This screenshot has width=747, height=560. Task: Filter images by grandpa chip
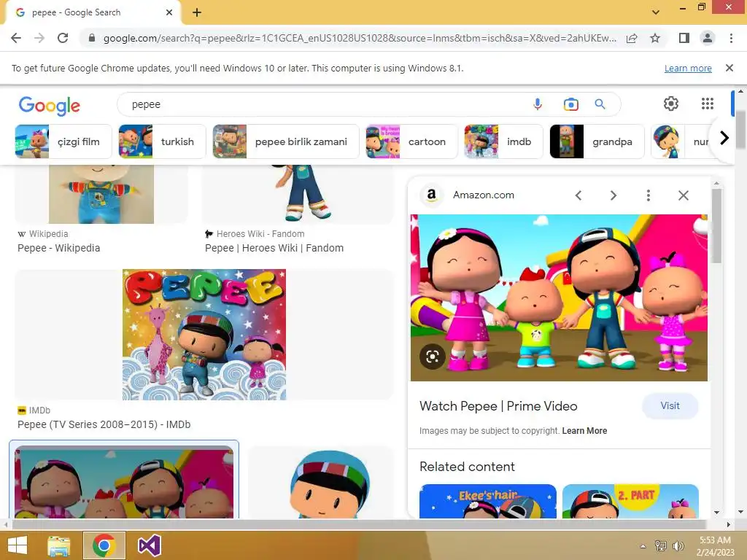(x=597, y=141)
